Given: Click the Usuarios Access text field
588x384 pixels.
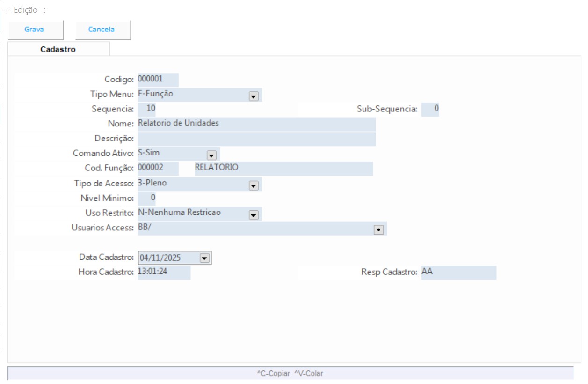Looking at the screenshot, I should pos(253,228).
